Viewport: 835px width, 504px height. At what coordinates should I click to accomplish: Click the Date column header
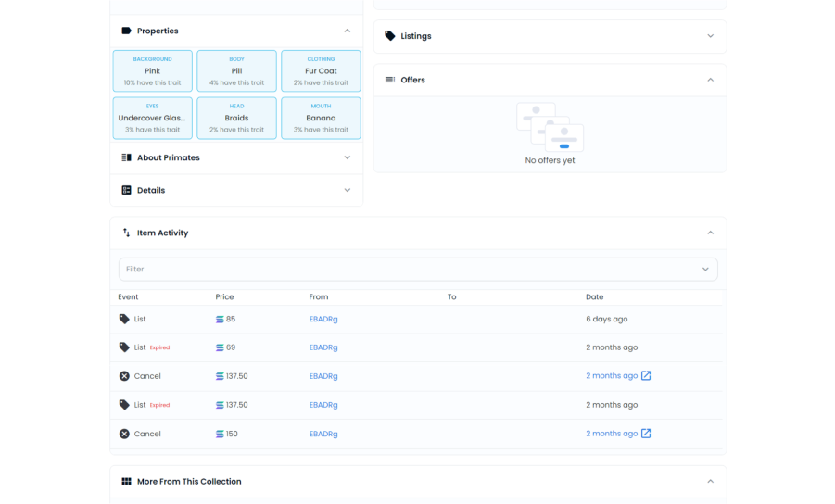(594, 297)
